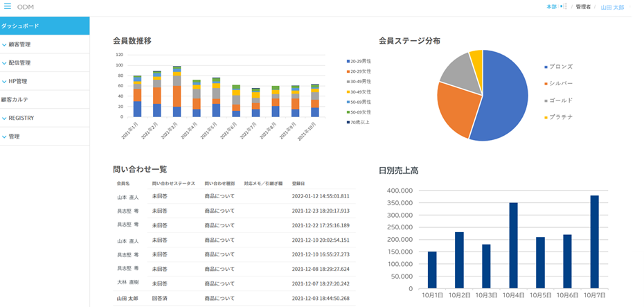Expand the 管理 sidebar section
This screenshot has width=644, height=307.
click(x=45, y=137)
